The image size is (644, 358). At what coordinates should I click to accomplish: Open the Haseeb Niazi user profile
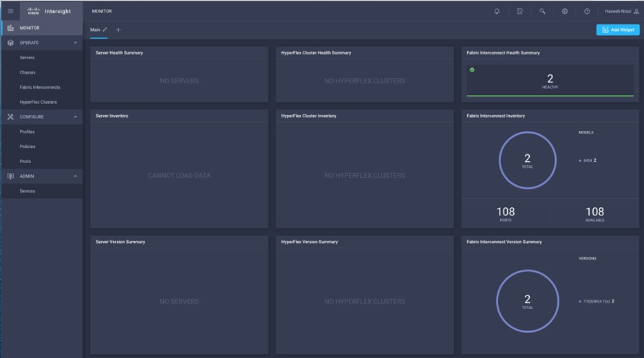click(x=621, y=12)
